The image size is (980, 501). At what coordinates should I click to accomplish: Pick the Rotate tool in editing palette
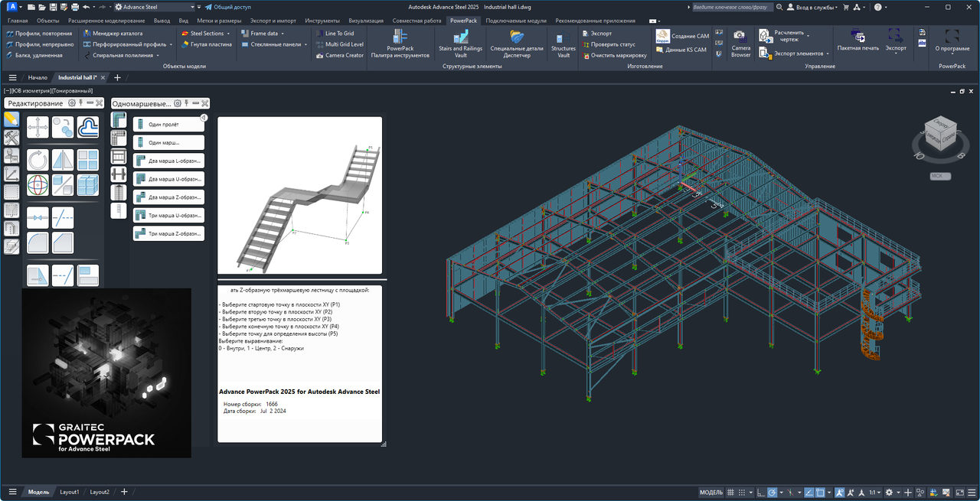[x=38, y=160]
